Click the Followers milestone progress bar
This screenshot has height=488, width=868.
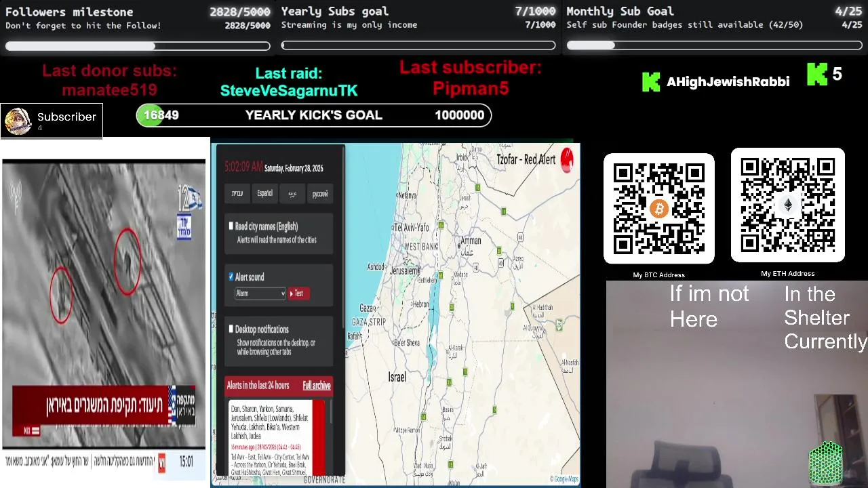pyautogui.click(x=138, y=46)
